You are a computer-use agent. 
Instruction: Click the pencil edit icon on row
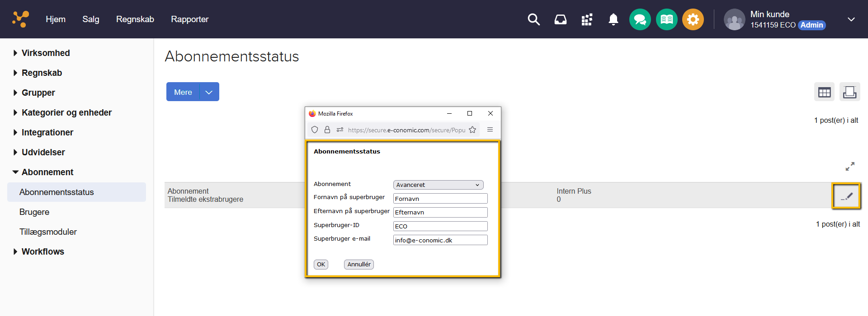[846, 196]
